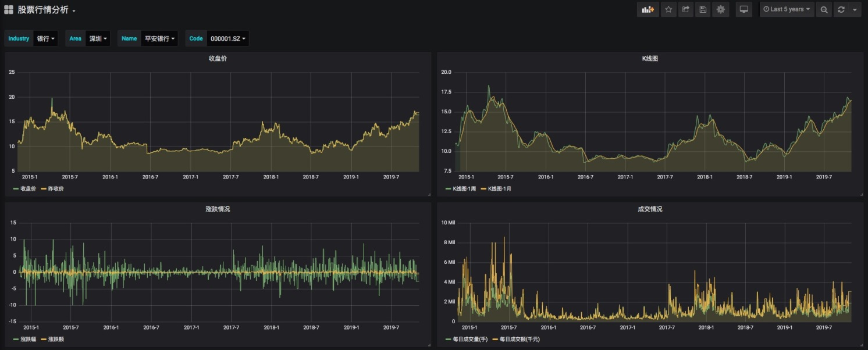Refresh the dashboard

tap(841, 9)
